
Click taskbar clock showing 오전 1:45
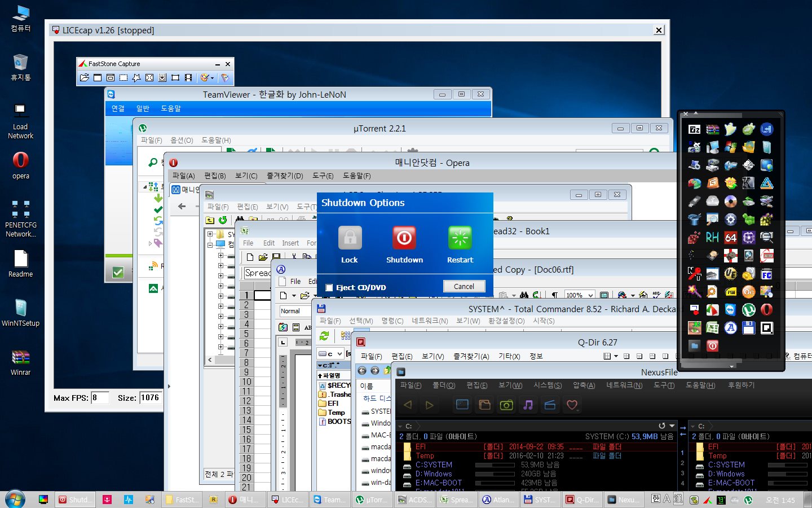click(x=780, y=500)
